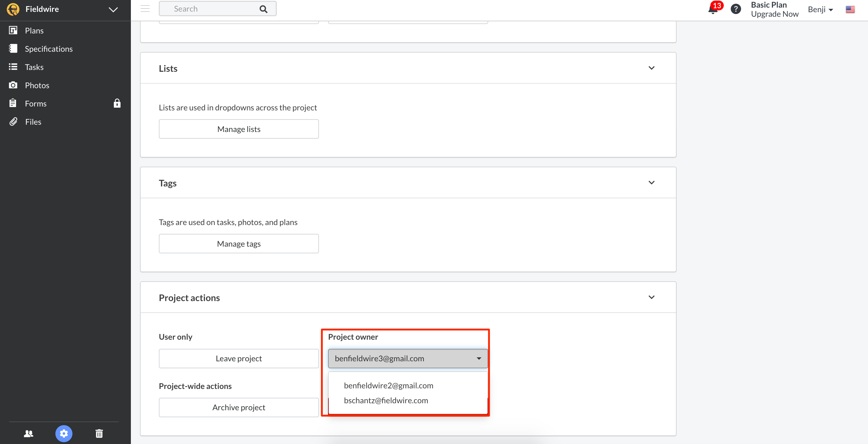The width and height of the screenshot is (868, 444).
Task: Click the Specifications notebook icon
Action: click(x=13, y=48)
